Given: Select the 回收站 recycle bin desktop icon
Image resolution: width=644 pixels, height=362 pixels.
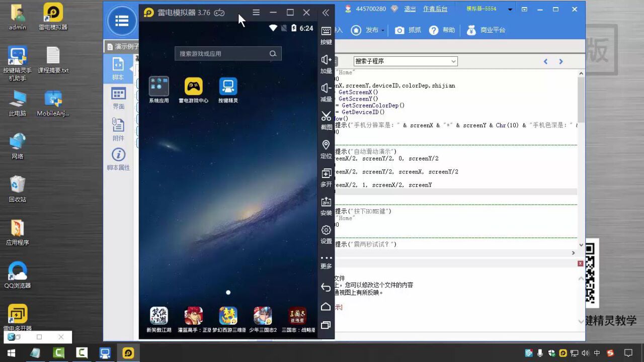Looking at the screenshot, I should (18, 189).
